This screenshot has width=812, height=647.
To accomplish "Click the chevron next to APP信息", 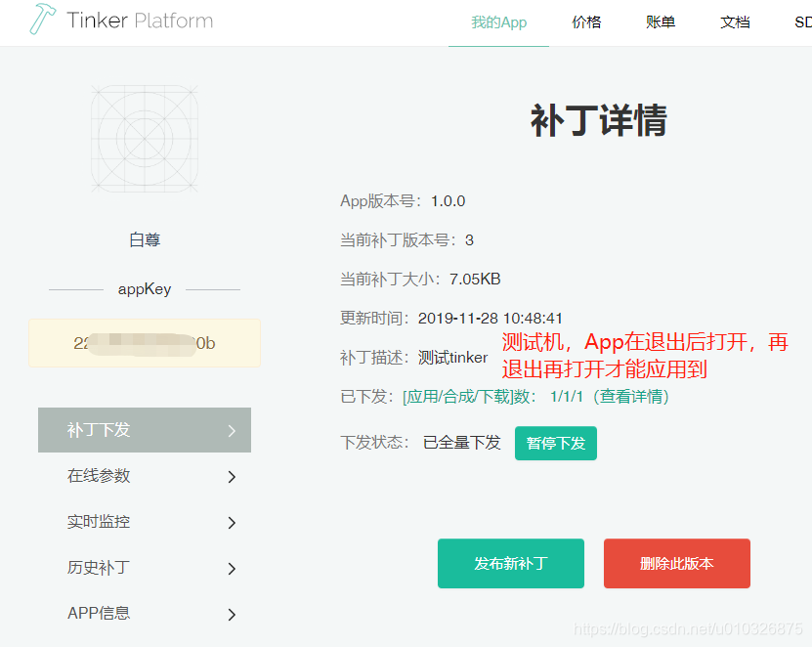I will pyautogui.click(x=232, y=615).
